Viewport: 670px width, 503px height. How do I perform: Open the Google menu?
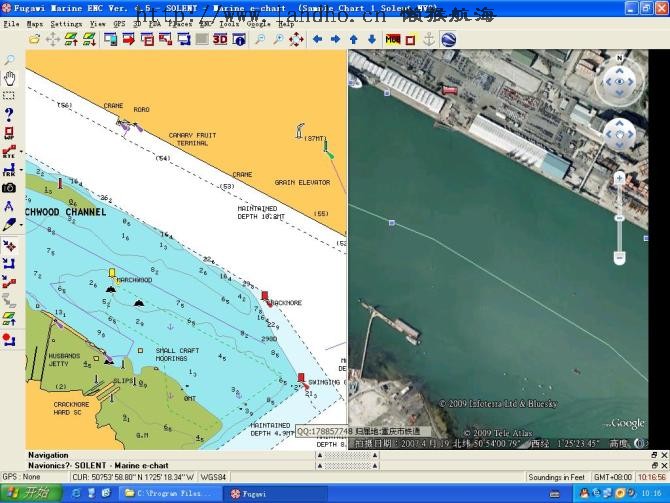[259, 24]
